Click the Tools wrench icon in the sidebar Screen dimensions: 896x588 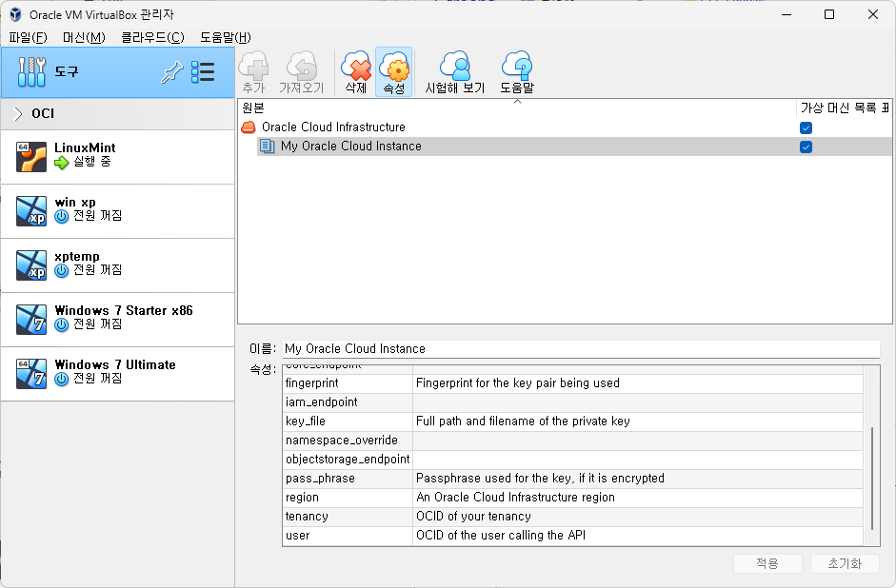(x=31, y=72)
